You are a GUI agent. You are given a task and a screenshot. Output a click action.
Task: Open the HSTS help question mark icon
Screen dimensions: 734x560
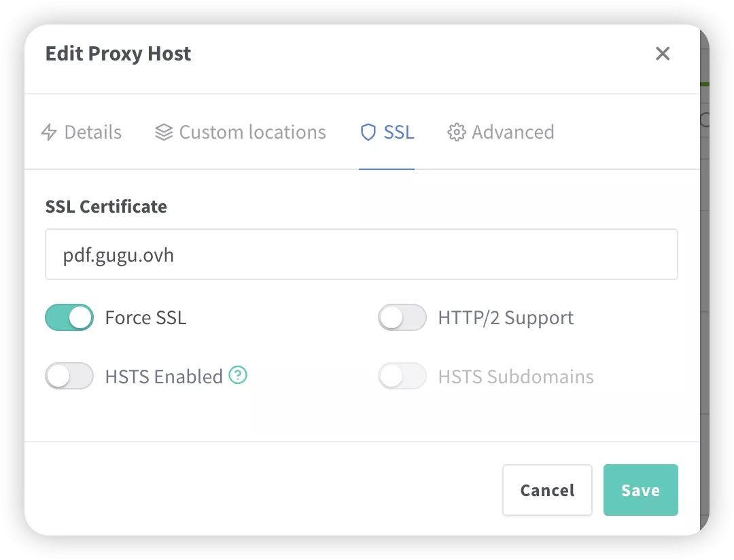(x=238, y=374)
